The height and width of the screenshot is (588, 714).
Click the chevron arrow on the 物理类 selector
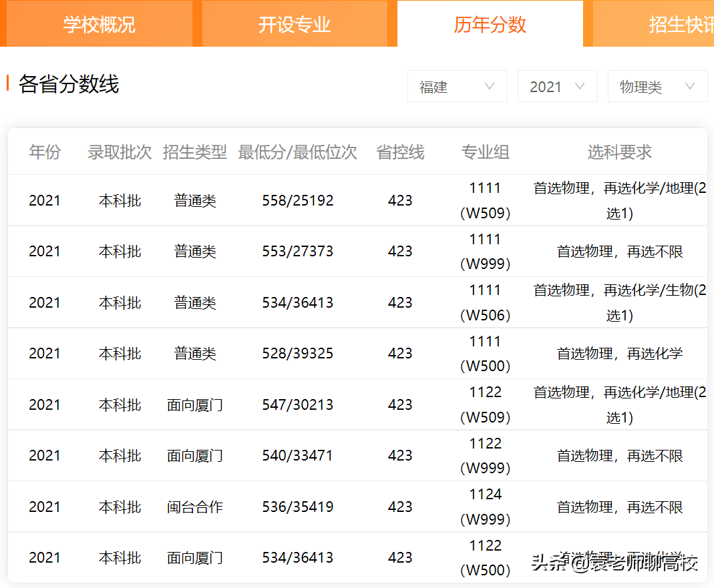(690, 86)
